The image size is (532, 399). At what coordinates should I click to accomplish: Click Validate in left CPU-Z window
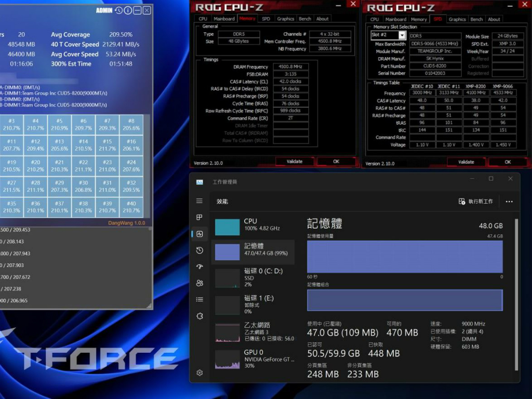tap(295, 162)
